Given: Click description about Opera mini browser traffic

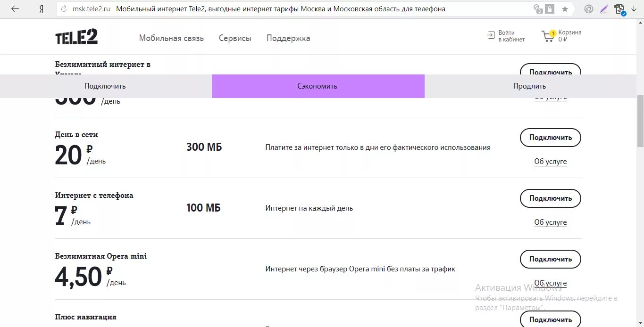Looking at the screenshot, I should 360,269.
